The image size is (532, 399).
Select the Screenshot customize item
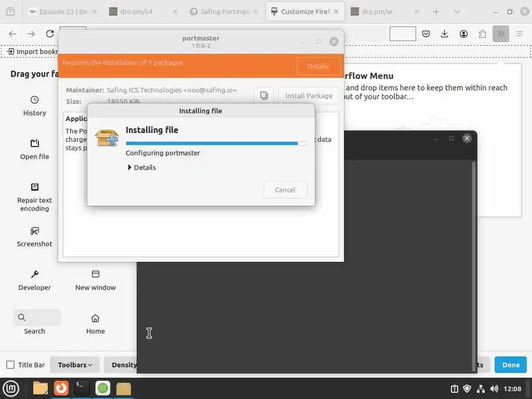34,237
